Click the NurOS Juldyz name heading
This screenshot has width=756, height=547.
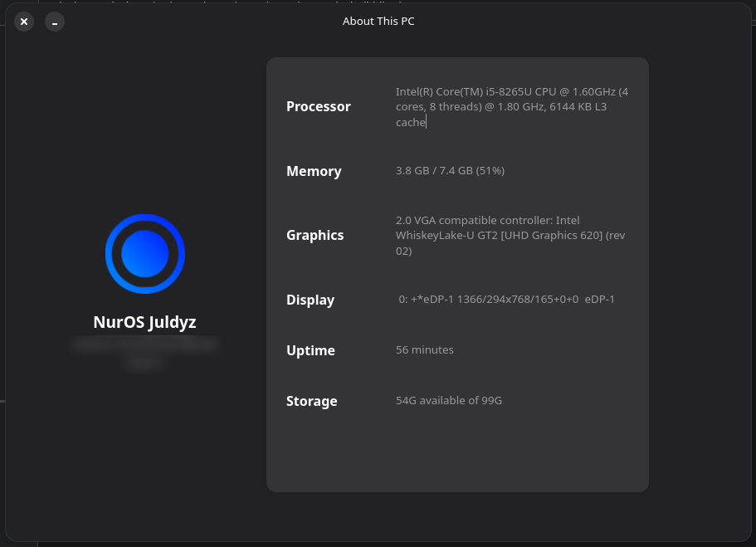(145, 322)
